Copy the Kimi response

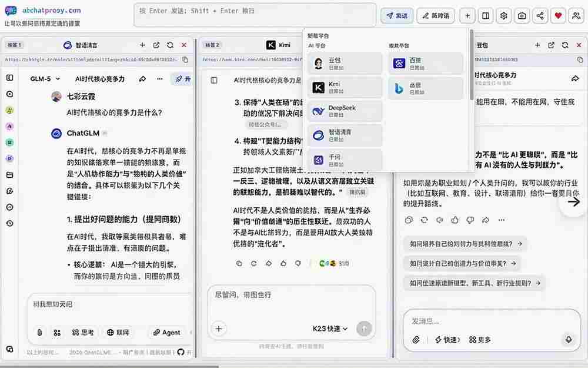[x=239, y=264]
